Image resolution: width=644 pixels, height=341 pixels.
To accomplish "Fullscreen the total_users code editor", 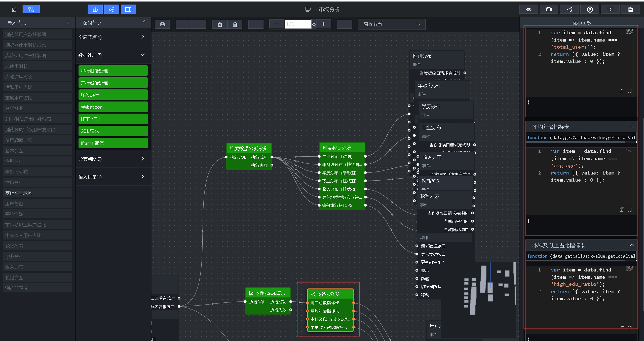I will click(x=630, y=91).
